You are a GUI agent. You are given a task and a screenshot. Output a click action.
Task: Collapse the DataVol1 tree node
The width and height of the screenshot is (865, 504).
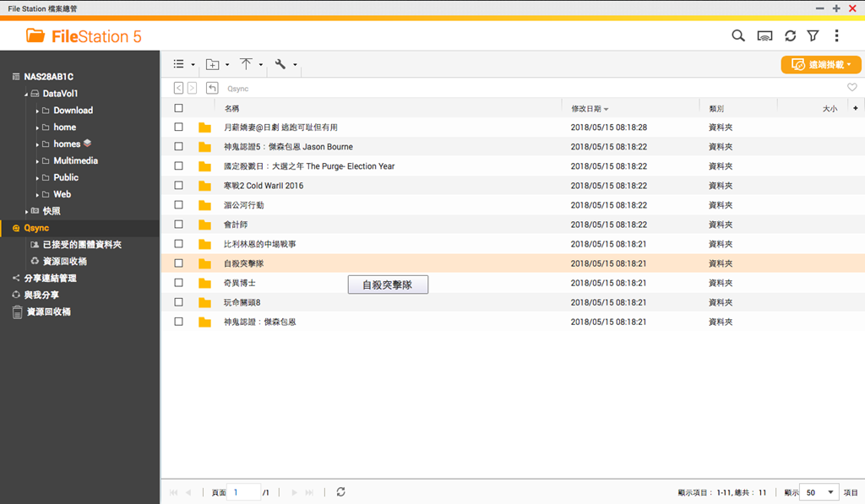pyautogui.click(x=26, y=95)
